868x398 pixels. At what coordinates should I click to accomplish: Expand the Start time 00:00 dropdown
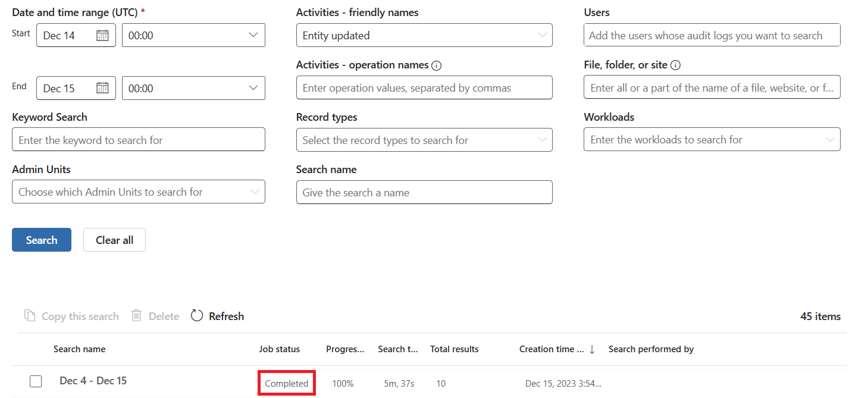[253, 36]
